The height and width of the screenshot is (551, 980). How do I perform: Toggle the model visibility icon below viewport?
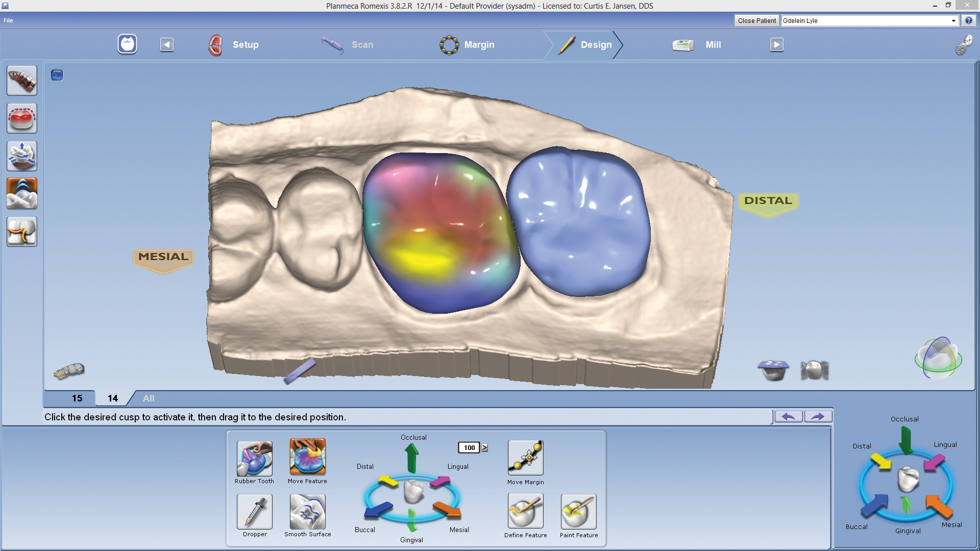(814, 370)
